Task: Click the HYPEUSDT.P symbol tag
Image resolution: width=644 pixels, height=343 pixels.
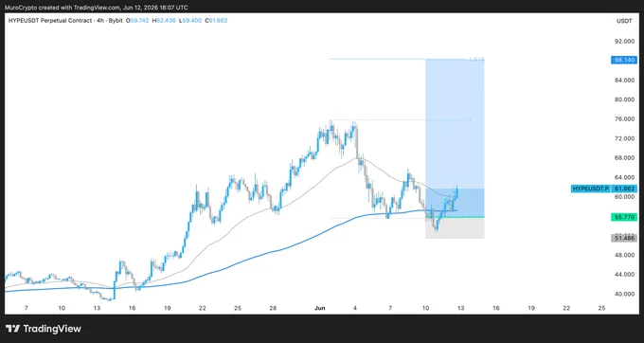Action: pos(590,189)
